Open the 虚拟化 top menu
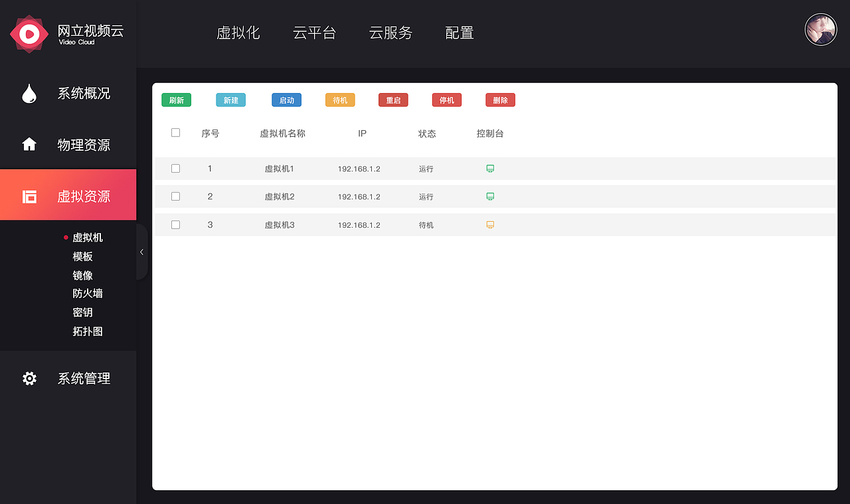The image size is (850, 504). (x=238, y=33)
